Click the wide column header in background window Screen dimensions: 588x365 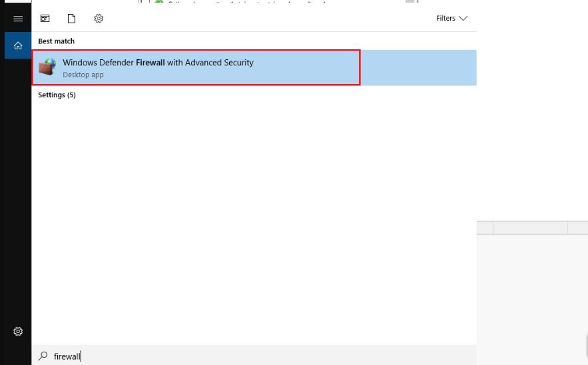click(530, 228)
